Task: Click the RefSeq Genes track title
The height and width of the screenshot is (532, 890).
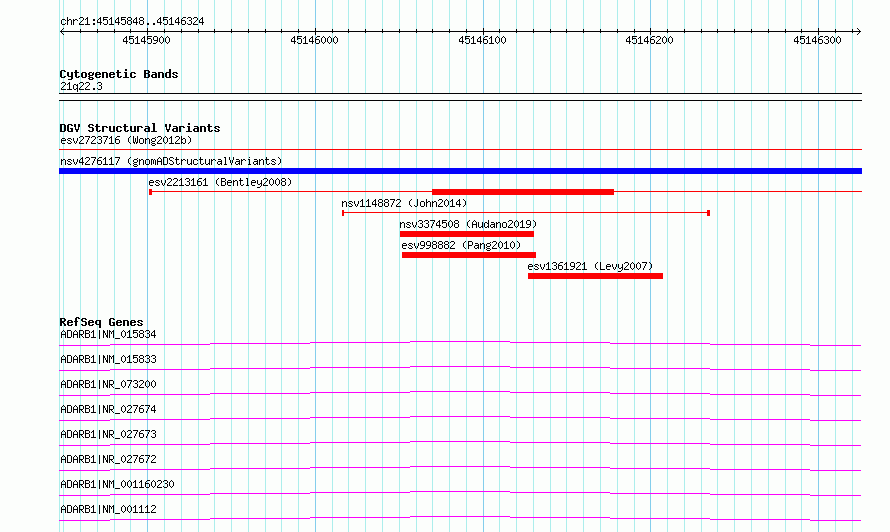Action: 101,322
